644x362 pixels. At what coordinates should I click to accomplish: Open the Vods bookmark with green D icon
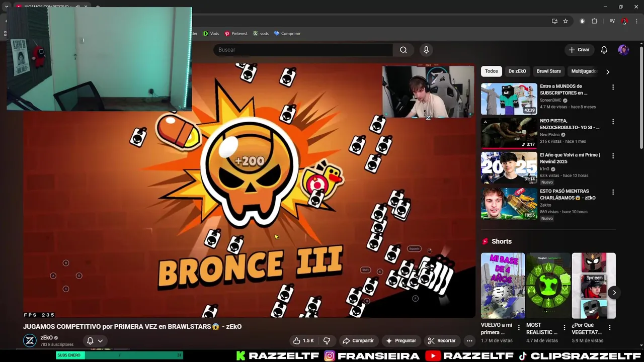[211, 34]
